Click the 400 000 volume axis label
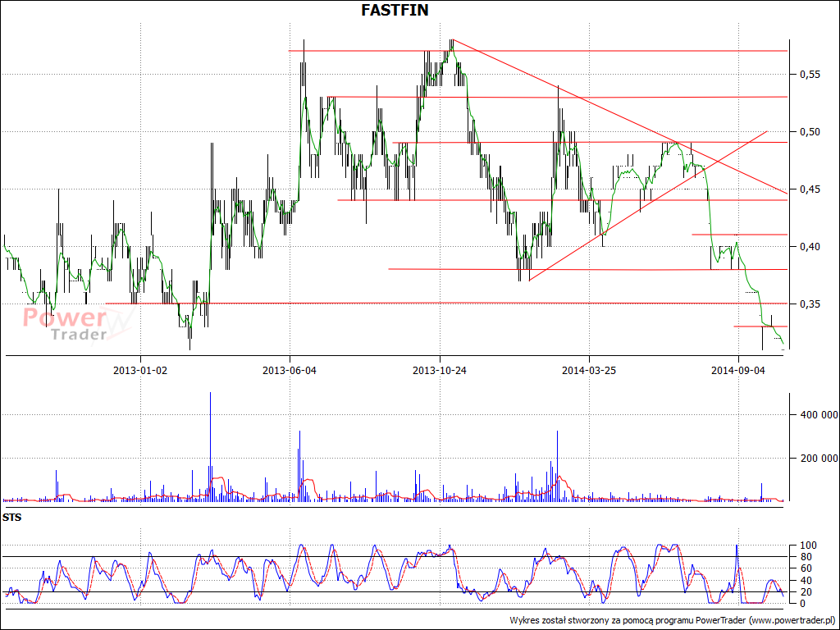Image resolution: width=840 pixels, height=630 pixels. pyautogui.click(x=819, y=414)
